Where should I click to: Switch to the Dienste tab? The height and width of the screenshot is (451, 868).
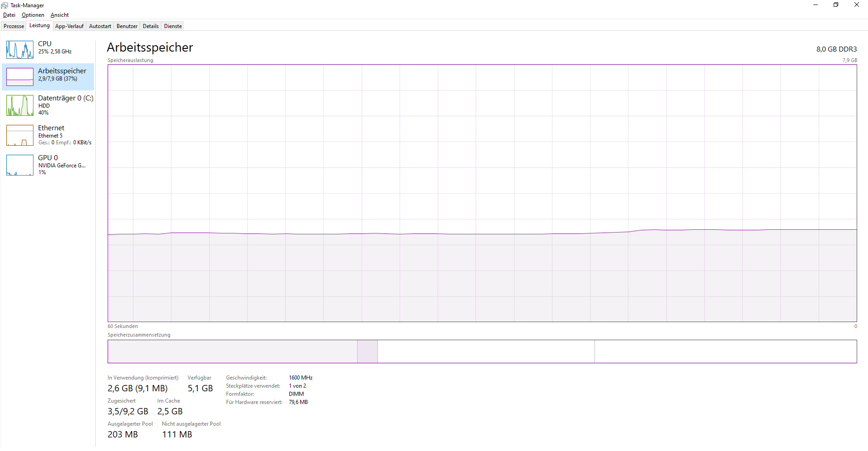(x=172, y=26)
